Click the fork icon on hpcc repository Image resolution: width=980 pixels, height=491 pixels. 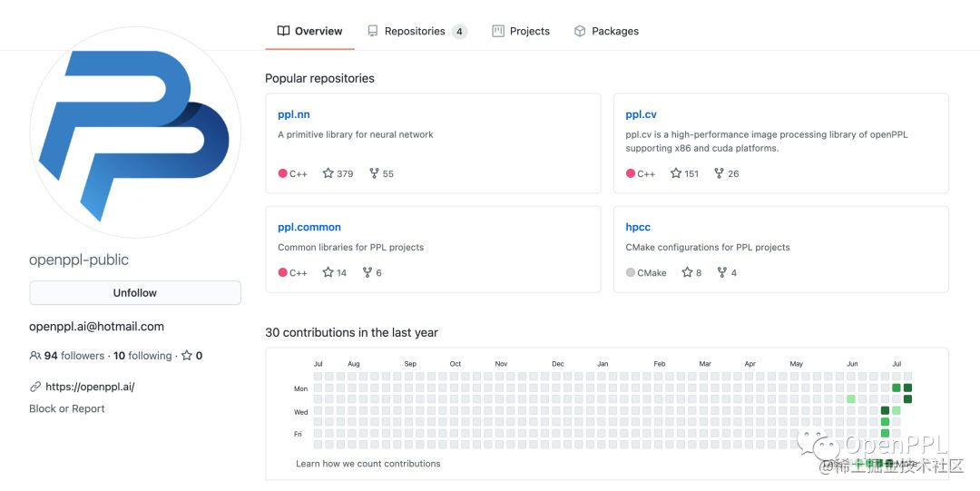point(721,272)
